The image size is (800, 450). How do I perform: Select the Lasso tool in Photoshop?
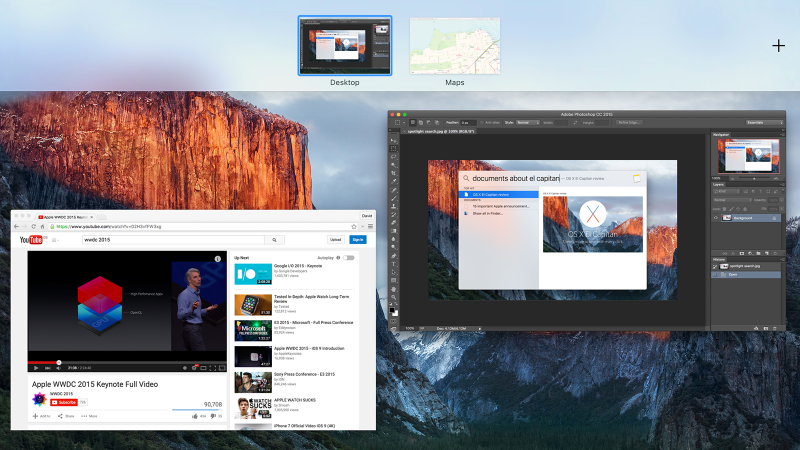click(x=393, y=157)
